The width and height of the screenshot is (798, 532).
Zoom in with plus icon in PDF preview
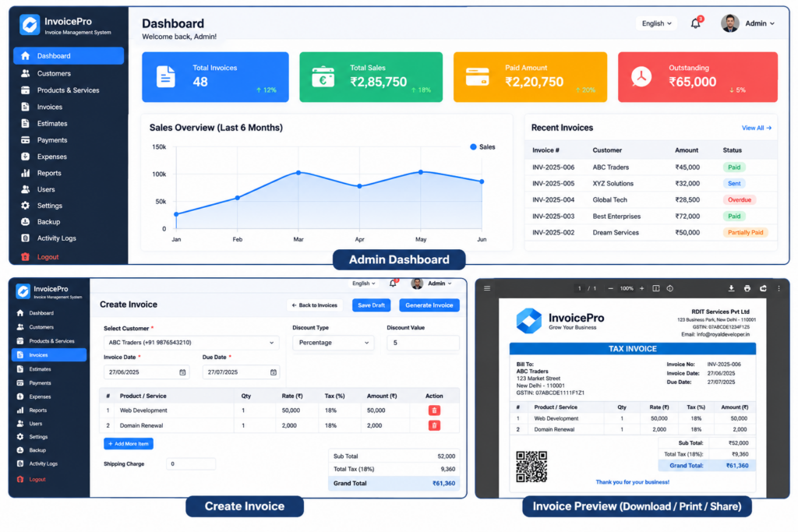tap(642, 288)
